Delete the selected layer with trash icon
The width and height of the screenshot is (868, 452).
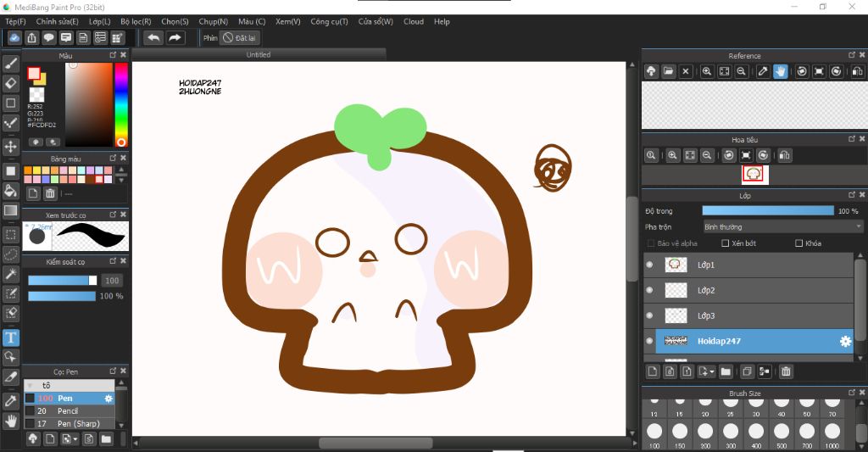point(786,371)
